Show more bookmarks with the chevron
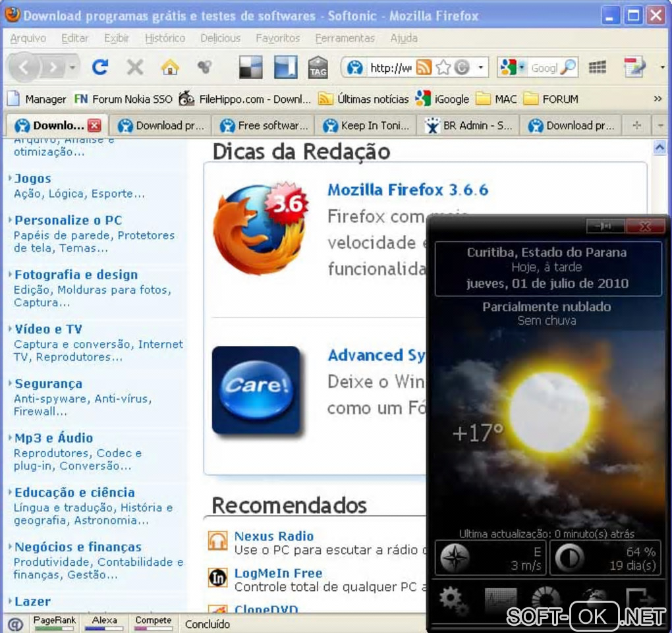Screen dimensions: 672x633 [658, 99]
